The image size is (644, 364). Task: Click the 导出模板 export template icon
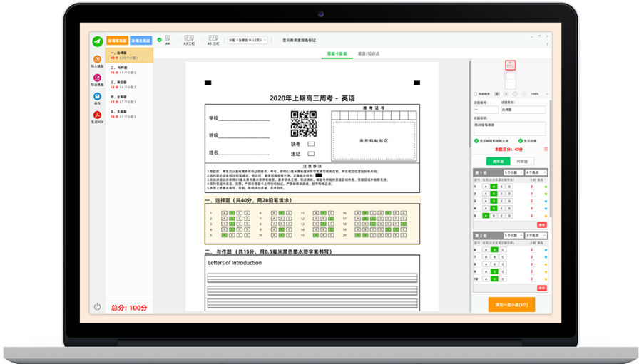click(x=97, y=78)
